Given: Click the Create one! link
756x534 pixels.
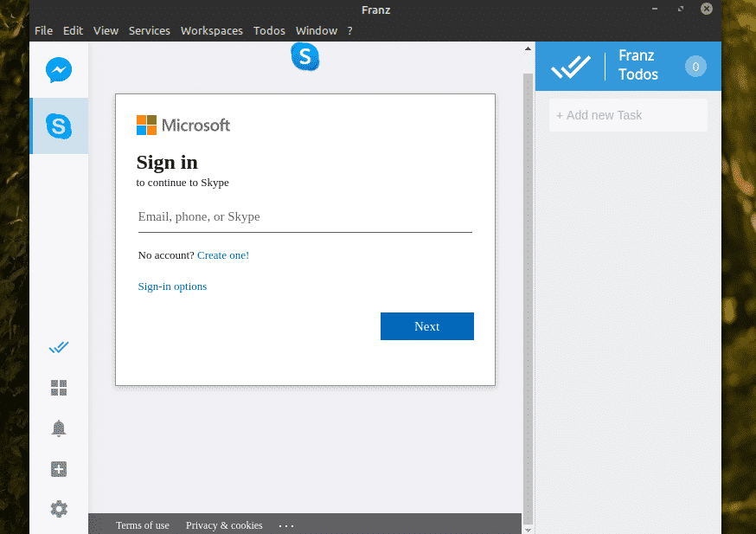Looking at the screenshot, I should point(223,255).
